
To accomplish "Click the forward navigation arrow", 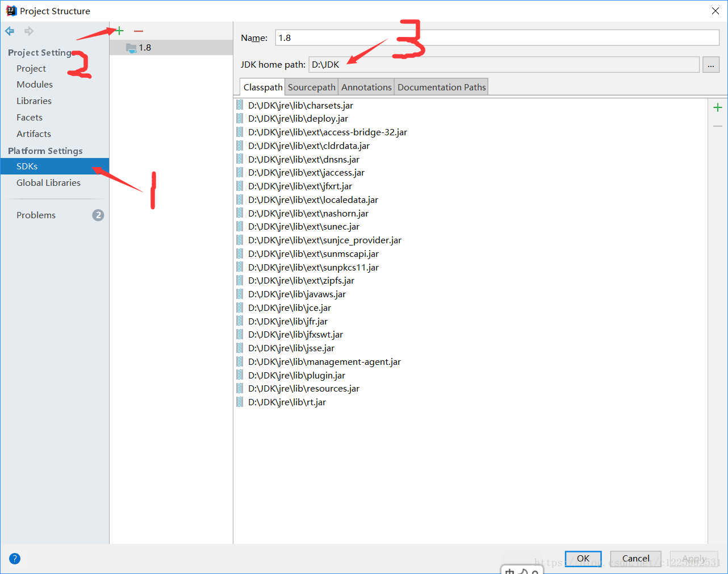I will point(28,31).
